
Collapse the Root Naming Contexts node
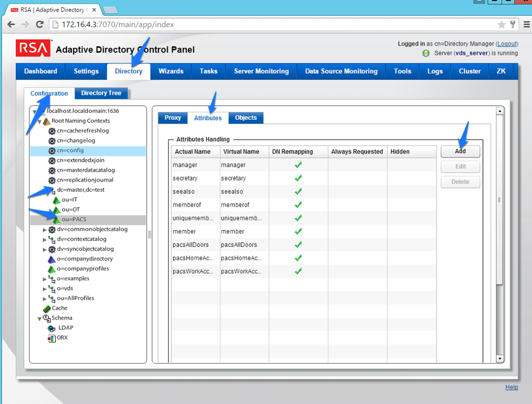[39, 122]
